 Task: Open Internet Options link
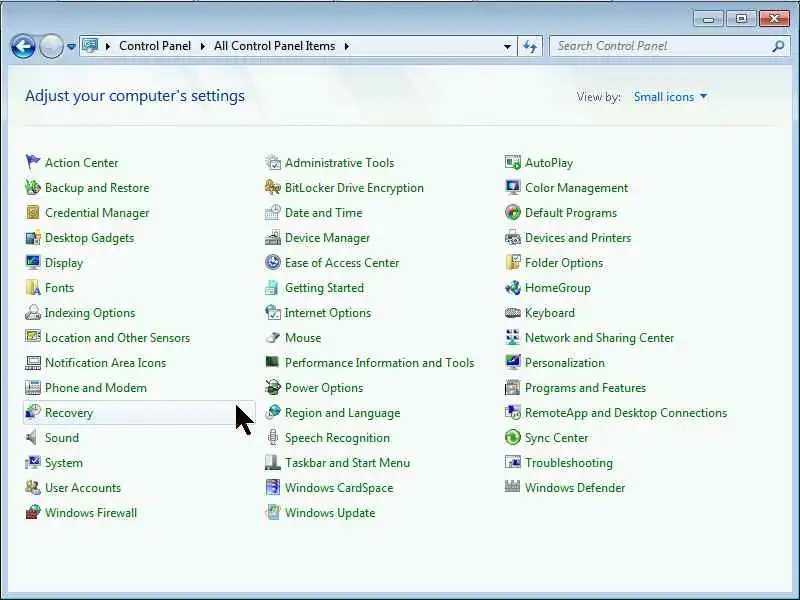(x=328, y=312)
